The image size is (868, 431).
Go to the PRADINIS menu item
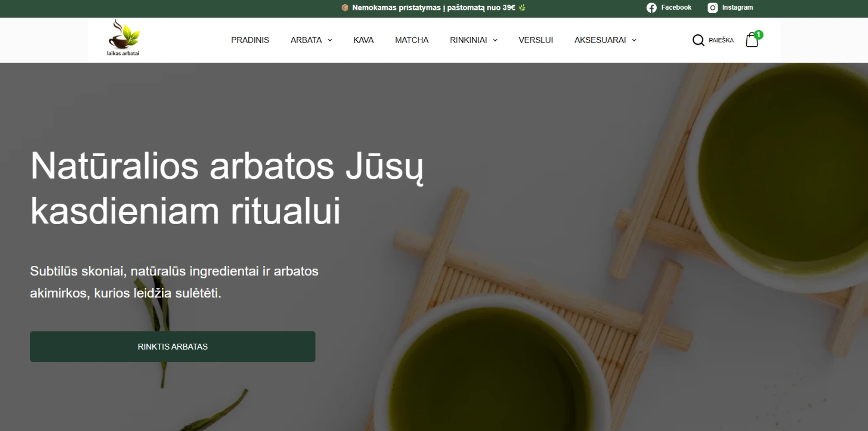point(250,40)
